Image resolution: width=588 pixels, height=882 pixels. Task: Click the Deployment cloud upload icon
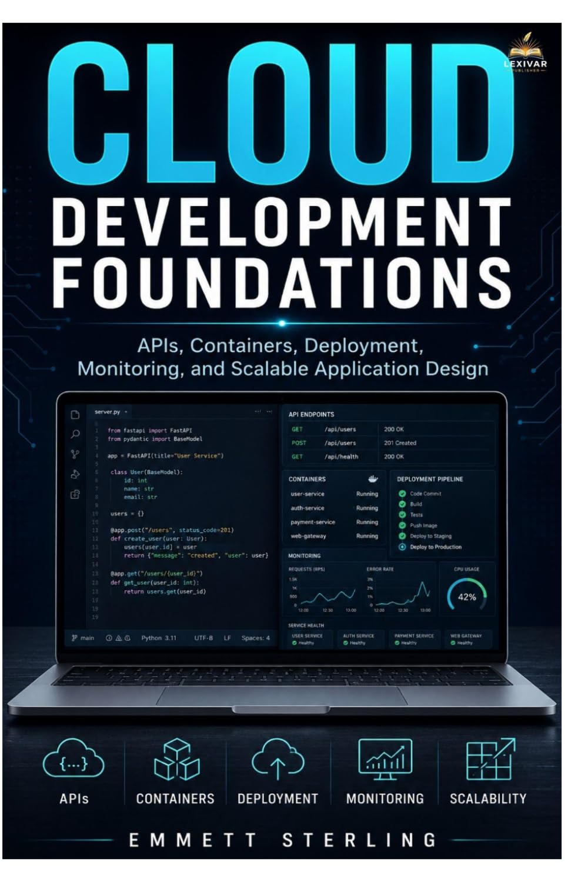point(278,760)
